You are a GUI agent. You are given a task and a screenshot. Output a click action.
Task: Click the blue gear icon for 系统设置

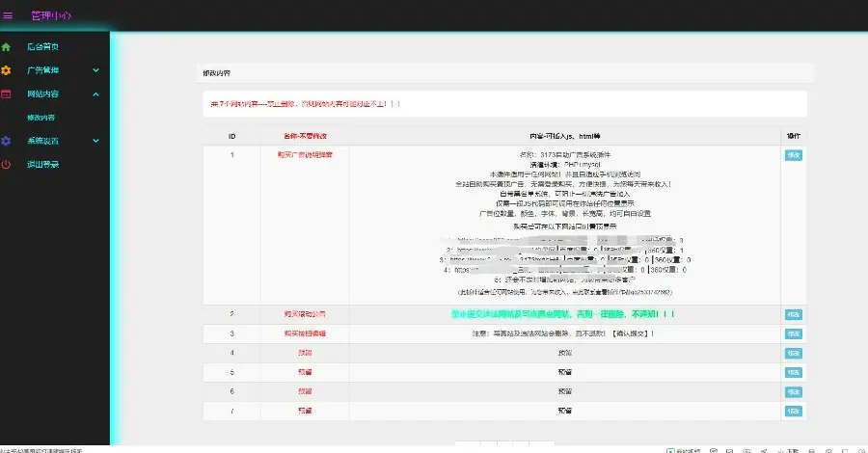pos(6,141)
